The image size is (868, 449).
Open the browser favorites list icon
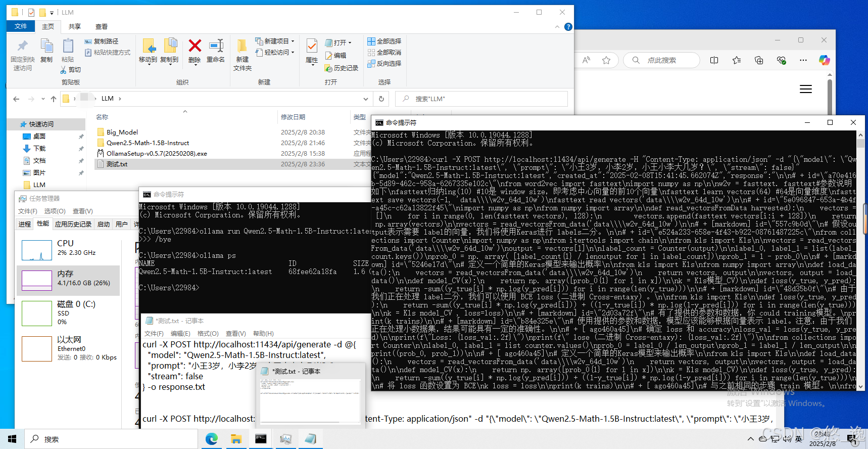[x=737, y=60]
